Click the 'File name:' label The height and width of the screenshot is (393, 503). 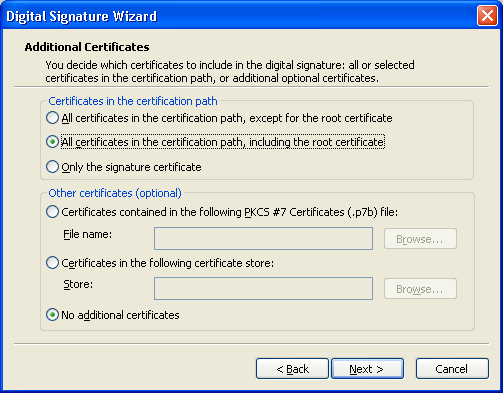(88, 234)
